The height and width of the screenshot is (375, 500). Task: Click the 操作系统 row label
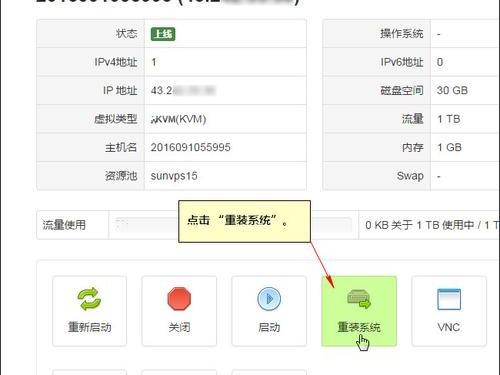pyautogui.click(x=402, y=33)
